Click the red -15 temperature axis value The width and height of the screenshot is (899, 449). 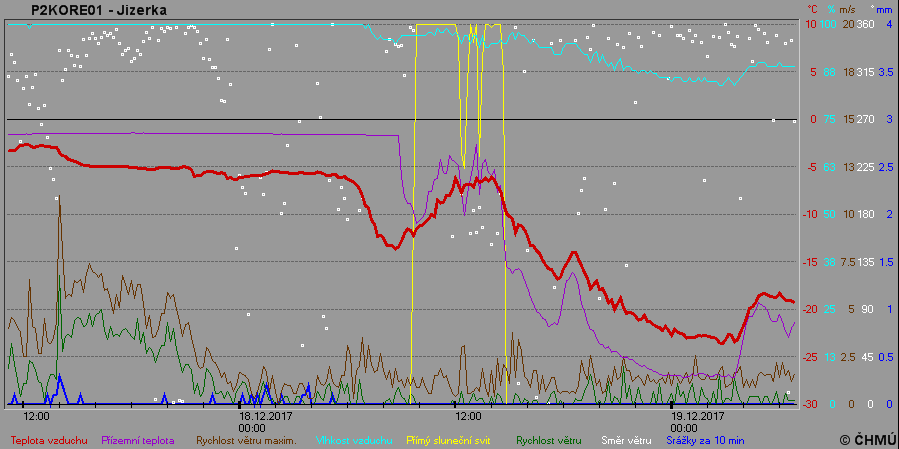click(811, 262)
